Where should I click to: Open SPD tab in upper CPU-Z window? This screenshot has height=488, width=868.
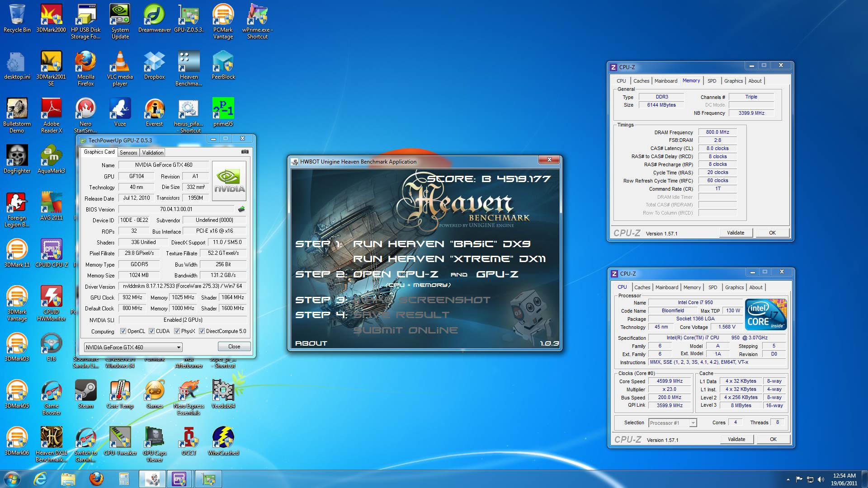pos(712,81)
